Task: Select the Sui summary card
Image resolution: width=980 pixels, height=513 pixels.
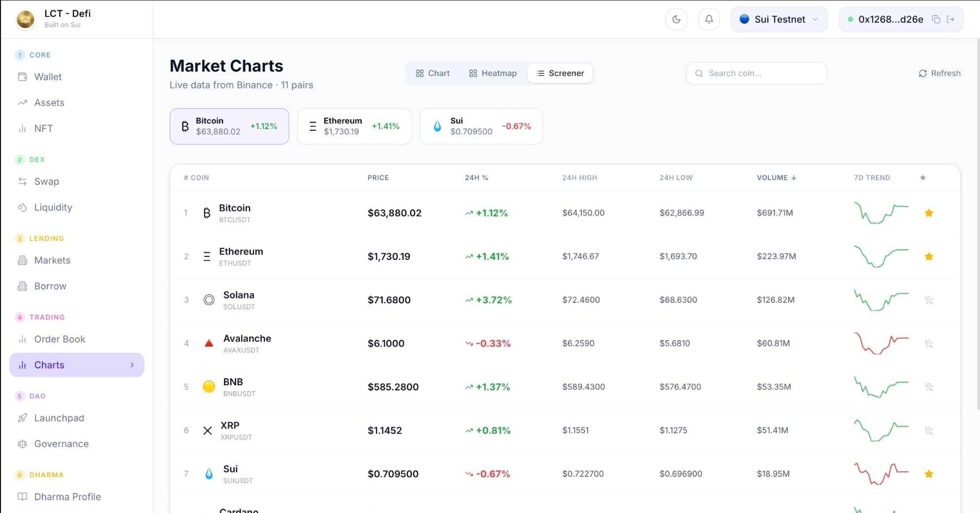Action: coord(481,126)
